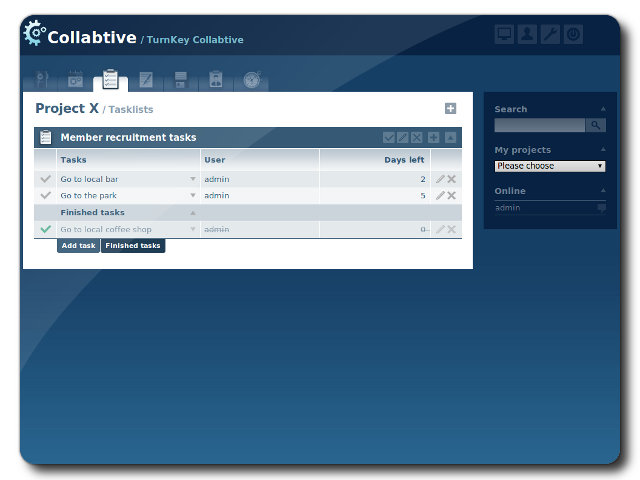Collapse the Search sidebar panel
The width and height of the screenshot is (640, 480).
(602, 109)
